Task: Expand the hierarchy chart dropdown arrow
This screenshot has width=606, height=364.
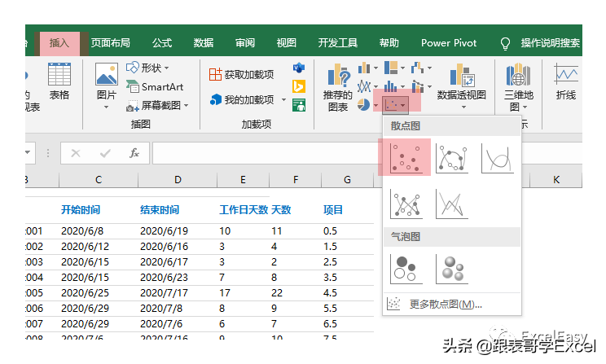Action: 402,68
